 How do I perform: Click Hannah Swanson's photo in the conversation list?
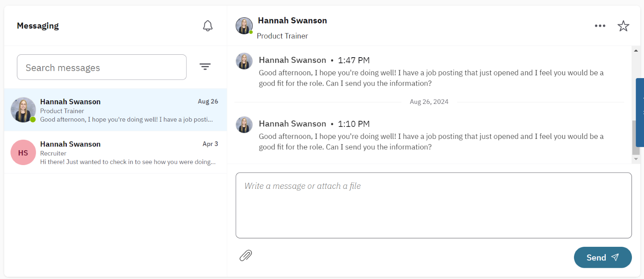tap(23, 110)
